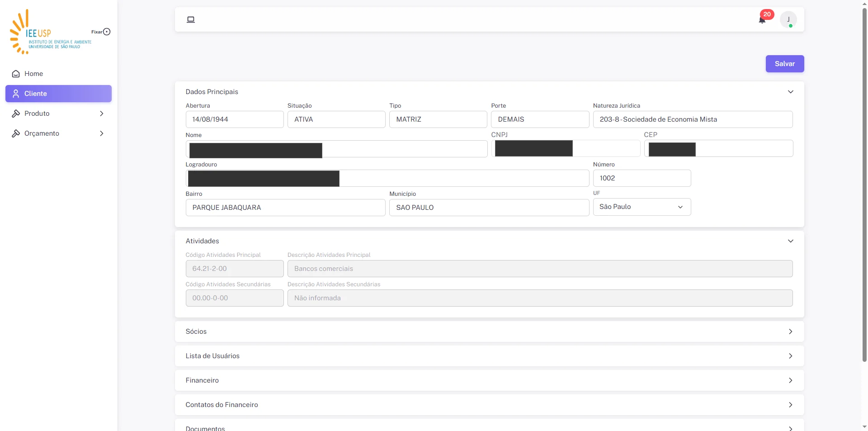Expand the Sócios section

[x=489, y=332]
